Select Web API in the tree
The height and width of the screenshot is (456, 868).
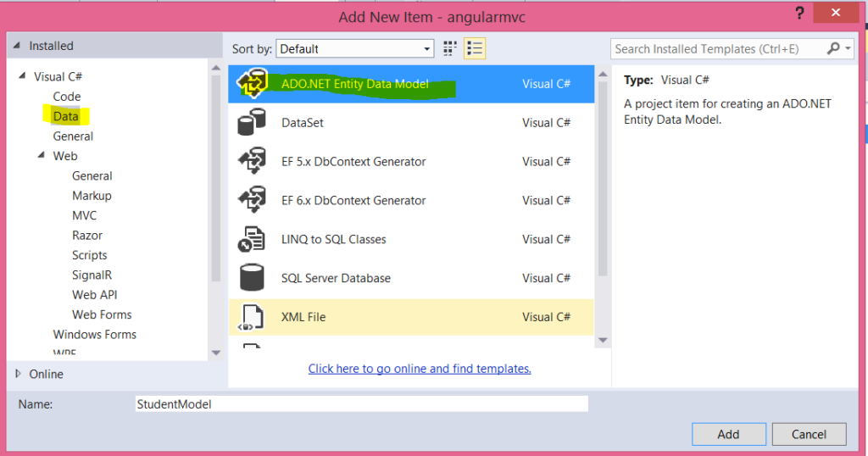[x=94, y=294]
